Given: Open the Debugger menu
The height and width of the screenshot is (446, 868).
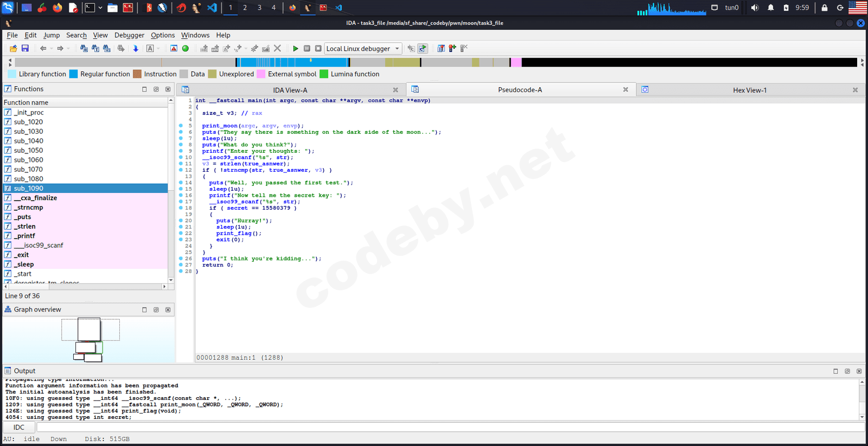Looking at the screenshot, I should click(129, 35).
